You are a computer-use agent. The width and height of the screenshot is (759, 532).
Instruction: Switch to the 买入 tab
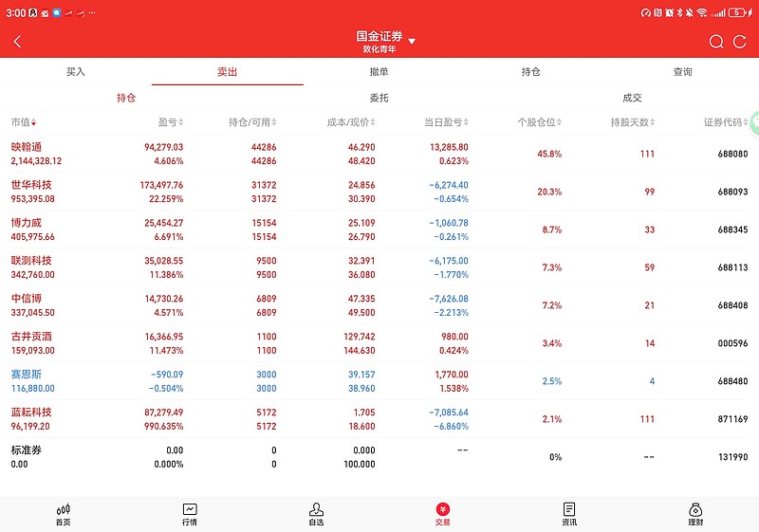pyautogui.click(x=76, y=72)
